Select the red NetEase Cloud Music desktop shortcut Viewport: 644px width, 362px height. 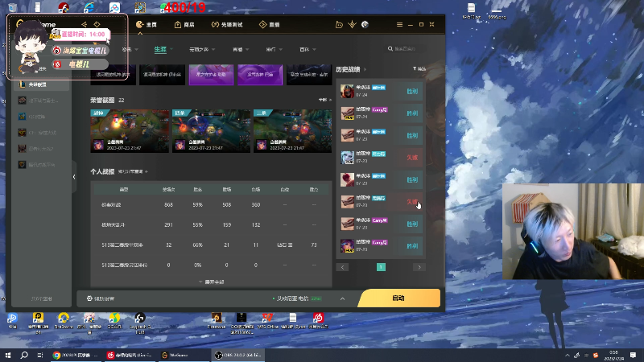coord(318,320)
